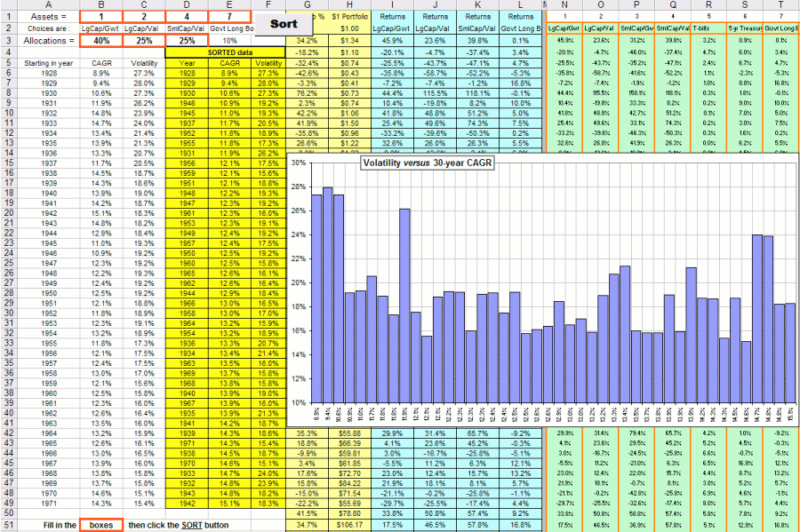Select year 1928 in column A
This screenshot has width=800, height=532.
(x=49, y=73)
